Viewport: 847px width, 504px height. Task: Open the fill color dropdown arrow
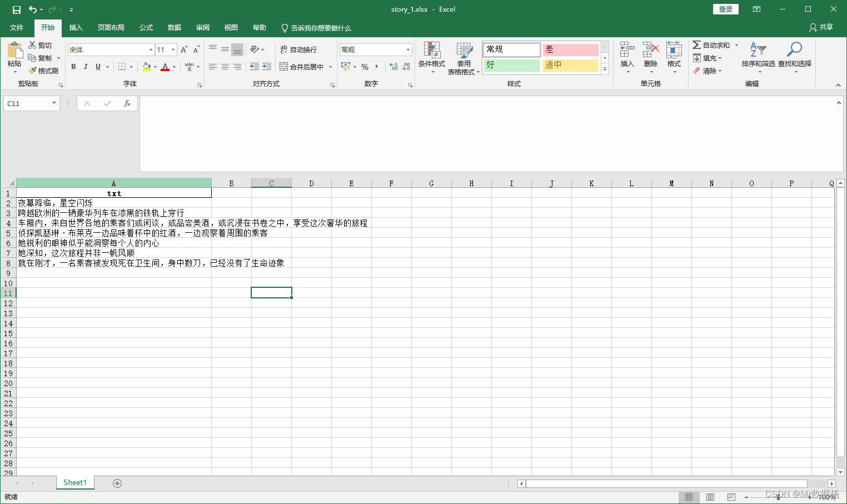tap(155, 67)
